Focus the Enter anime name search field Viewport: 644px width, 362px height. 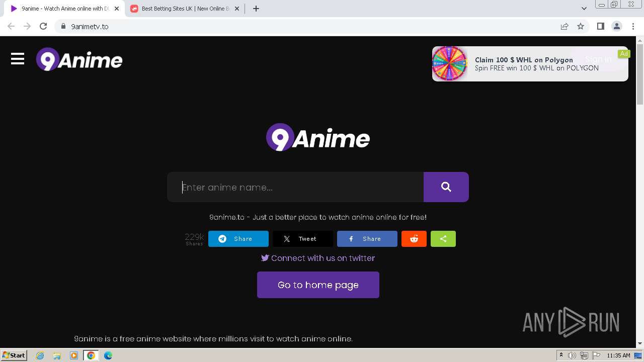(x=295, y=187)
